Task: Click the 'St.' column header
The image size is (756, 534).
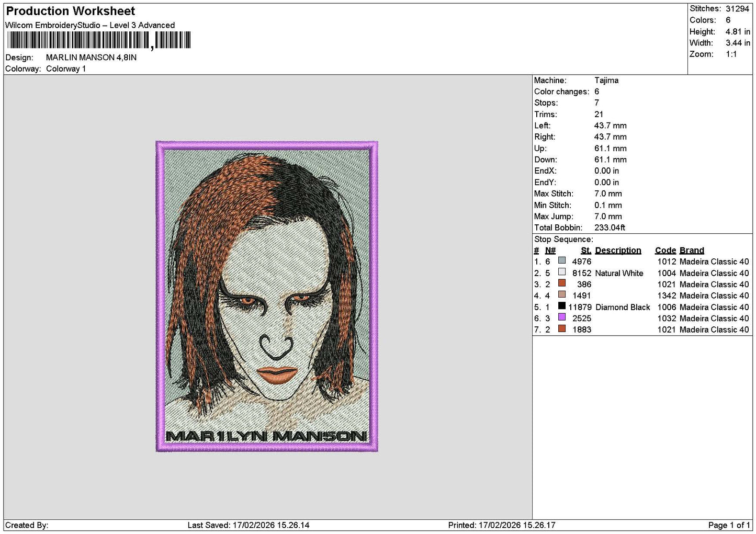Action: (x=586, y=251)
